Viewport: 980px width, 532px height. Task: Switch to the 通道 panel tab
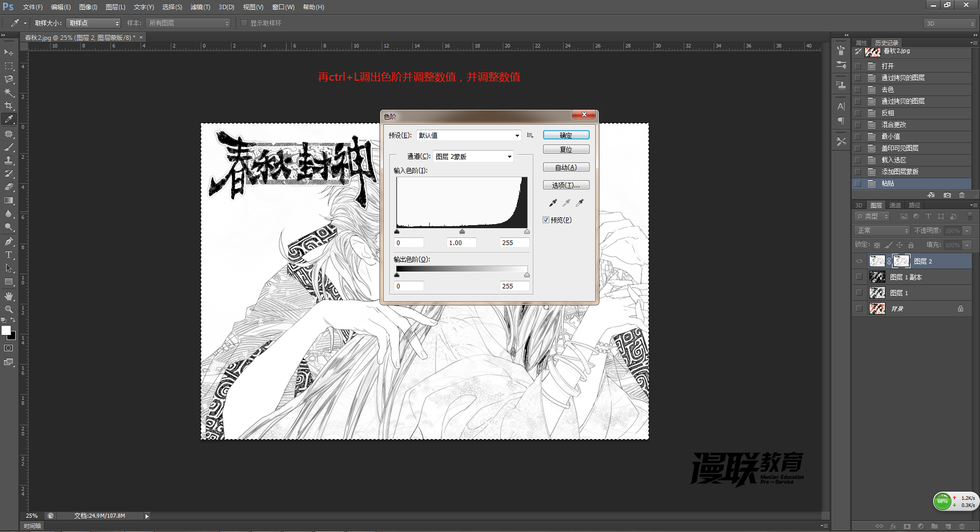(x=895, y=205)
